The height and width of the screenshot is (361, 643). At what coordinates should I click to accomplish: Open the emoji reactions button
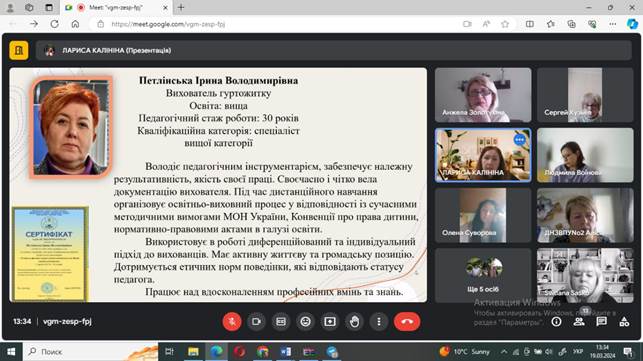306,322
